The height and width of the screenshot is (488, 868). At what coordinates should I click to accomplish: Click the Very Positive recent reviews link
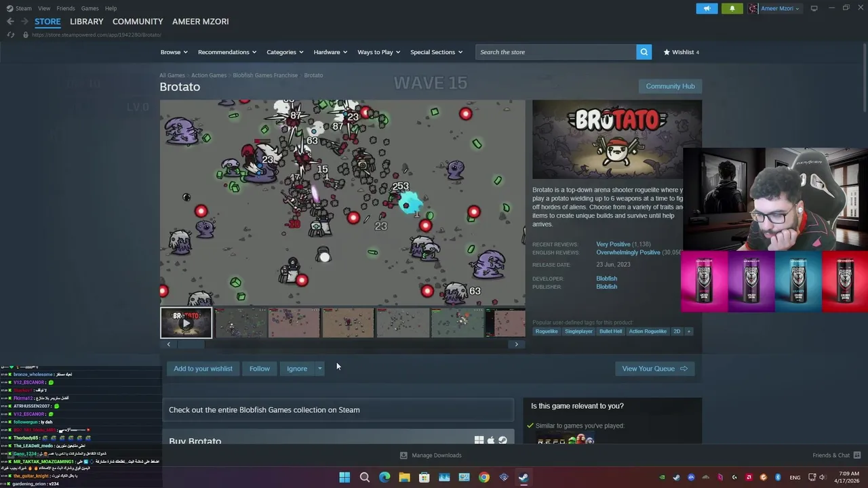click(x=613, y=244)
